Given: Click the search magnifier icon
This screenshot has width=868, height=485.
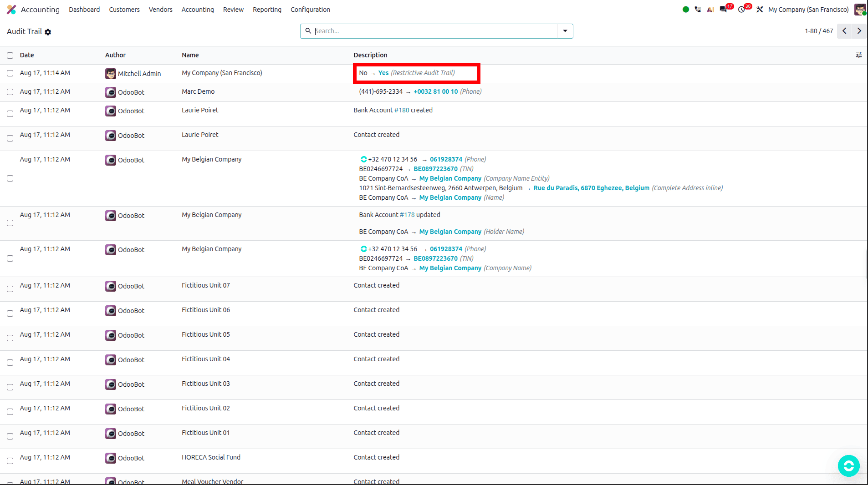Looking at the screenshot, I should tap(308, 31).
